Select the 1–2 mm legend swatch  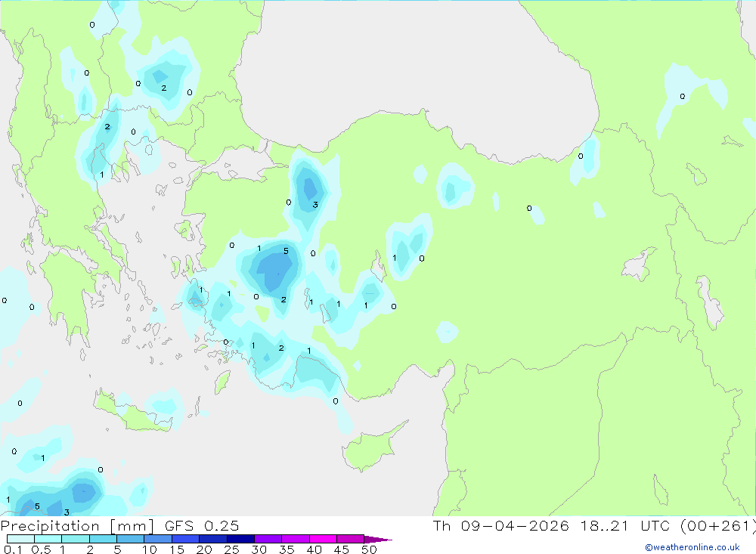[76, 539]
